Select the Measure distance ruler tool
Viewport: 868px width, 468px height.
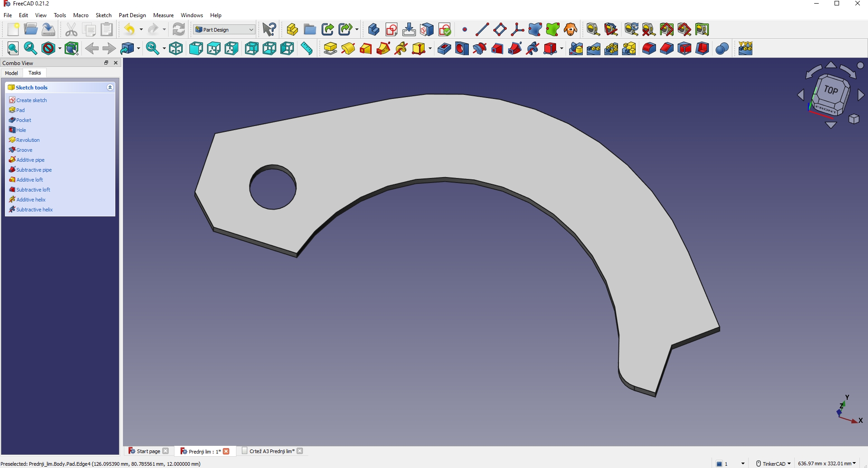tap(307, 48)
